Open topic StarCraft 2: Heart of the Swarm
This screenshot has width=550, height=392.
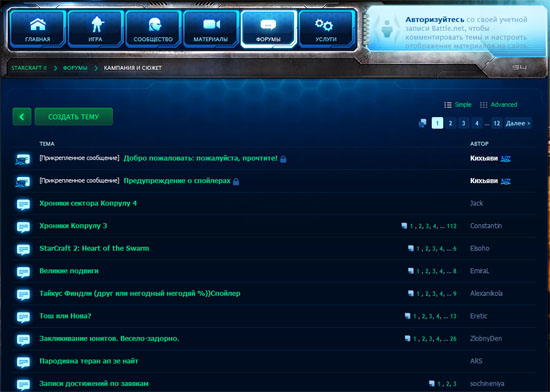click(94, 248)
